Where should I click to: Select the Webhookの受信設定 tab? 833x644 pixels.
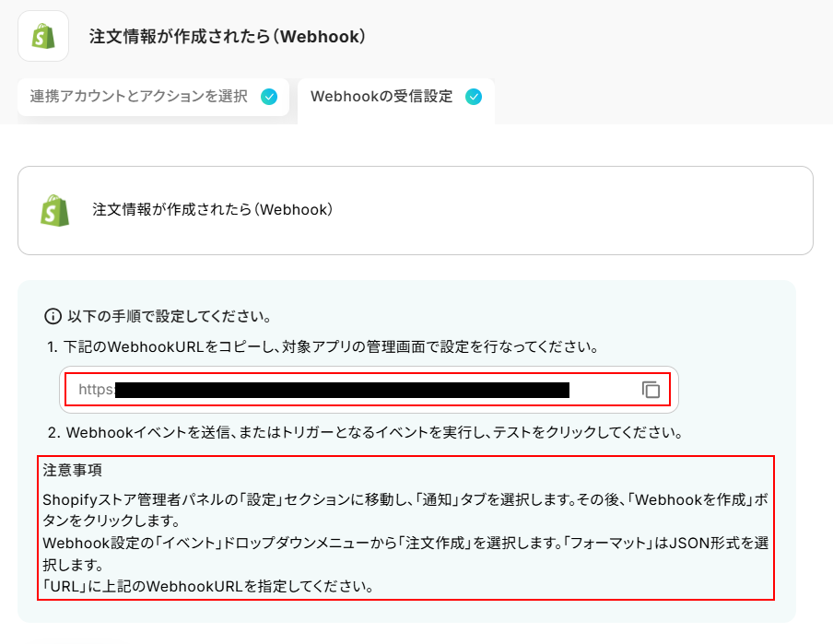(x=396, y=101)
